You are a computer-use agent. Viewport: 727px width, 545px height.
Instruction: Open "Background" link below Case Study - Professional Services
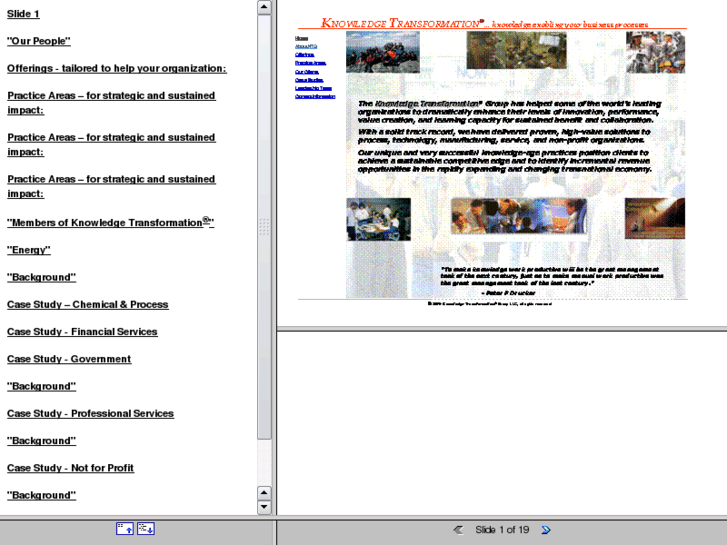point(41,441)
